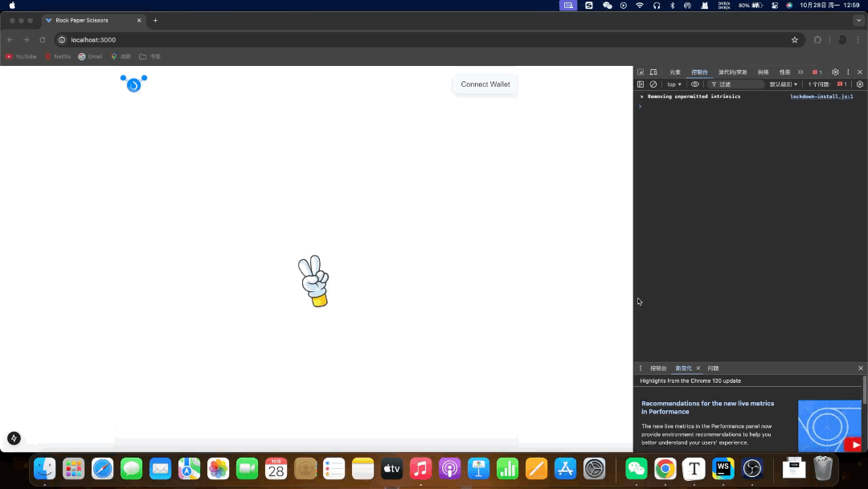This screenshot has width=868, height=489.
Task: Expand the 'Removing unpermitted intrinsics' warning
Action: coord(641,96)
